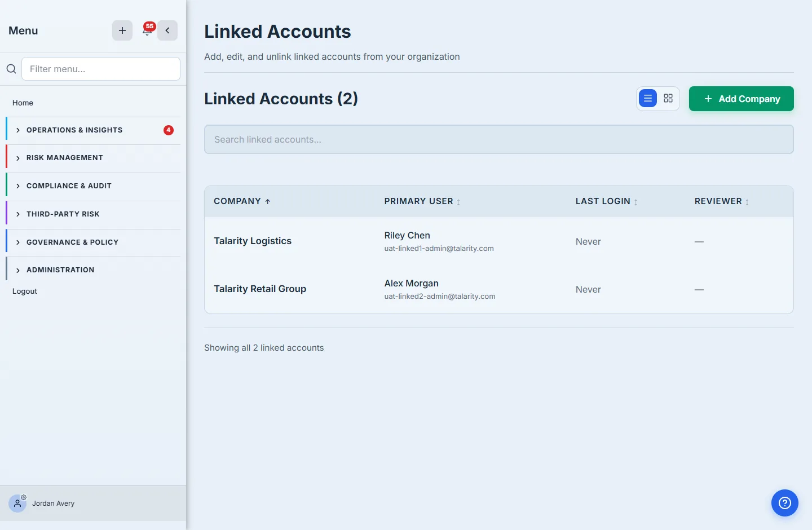Select the Talarity Logistics company name
The width and height of the screenshot is (812, 530).
pos(253,241)
